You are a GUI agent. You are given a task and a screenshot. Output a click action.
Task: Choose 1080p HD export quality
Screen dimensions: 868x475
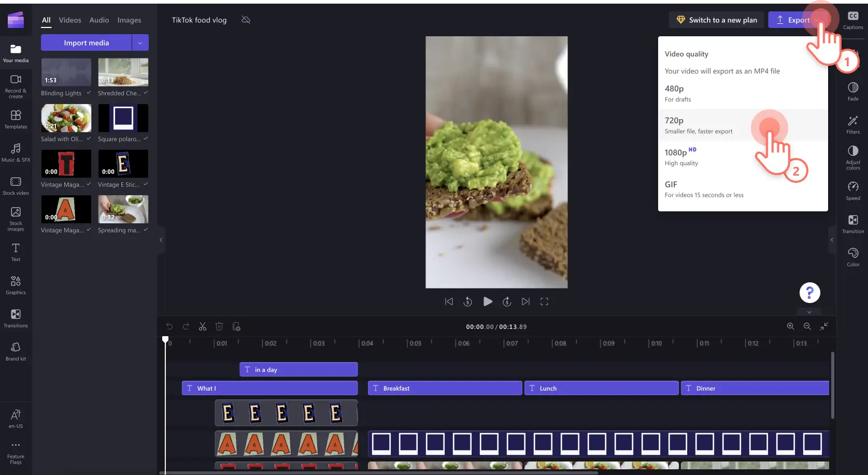[743, 157]
